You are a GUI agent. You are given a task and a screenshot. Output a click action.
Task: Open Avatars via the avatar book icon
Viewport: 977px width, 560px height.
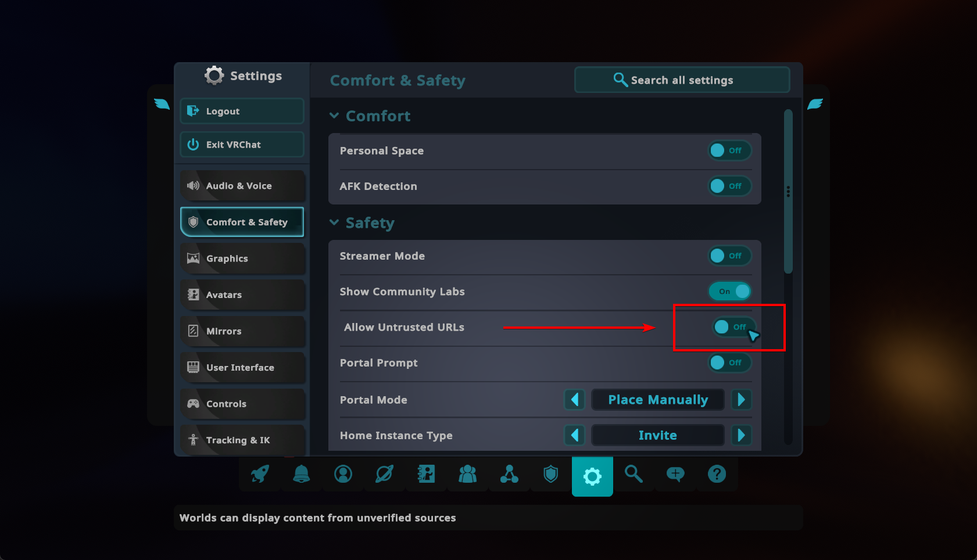point(426,474)
